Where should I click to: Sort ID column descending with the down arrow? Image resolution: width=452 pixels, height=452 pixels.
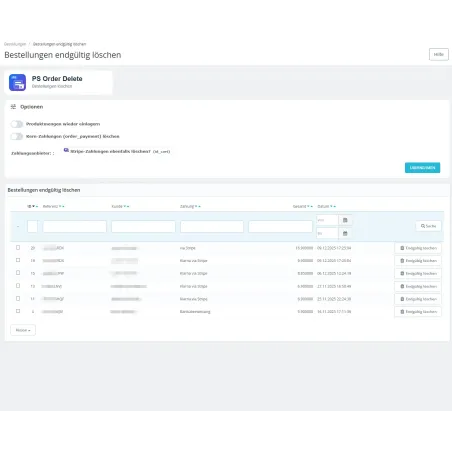33,206
